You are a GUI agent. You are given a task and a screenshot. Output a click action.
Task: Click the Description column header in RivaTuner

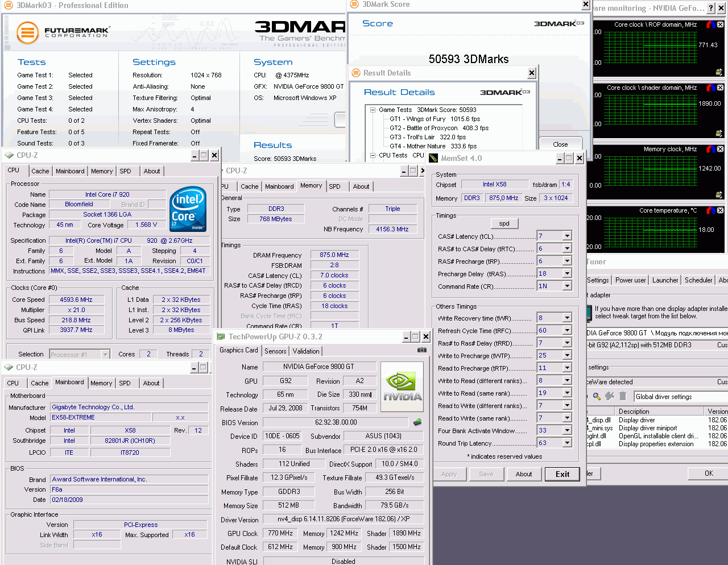tap(659, 411)
